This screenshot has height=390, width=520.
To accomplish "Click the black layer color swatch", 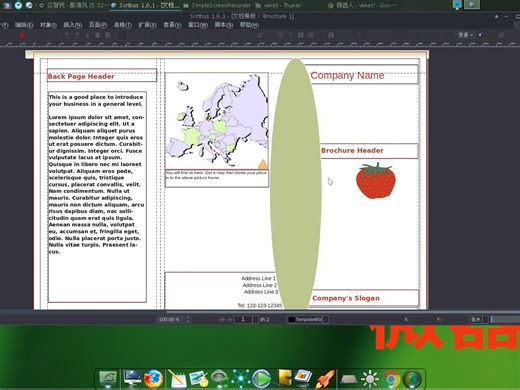I will click(291, 319).
